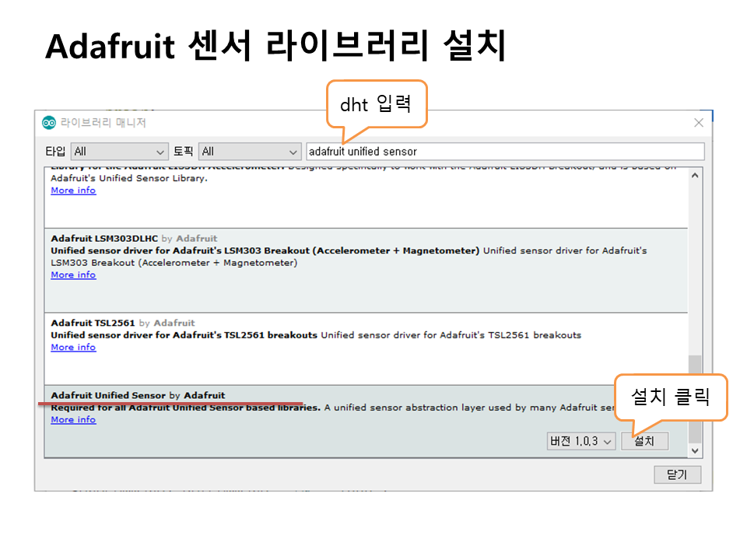Click the scrollbar up arrow in the library list
747x560 pixels.
695,176
